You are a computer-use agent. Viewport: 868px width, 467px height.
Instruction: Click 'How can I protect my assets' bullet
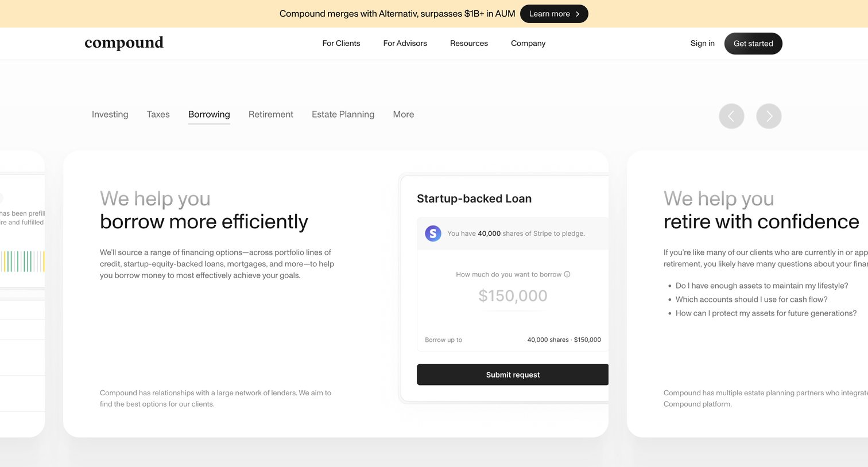766,313
